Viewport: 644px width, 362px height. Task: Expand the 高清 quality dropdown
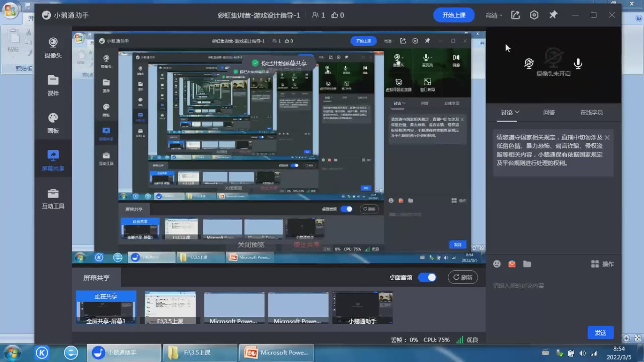click(x=494, y=15)
